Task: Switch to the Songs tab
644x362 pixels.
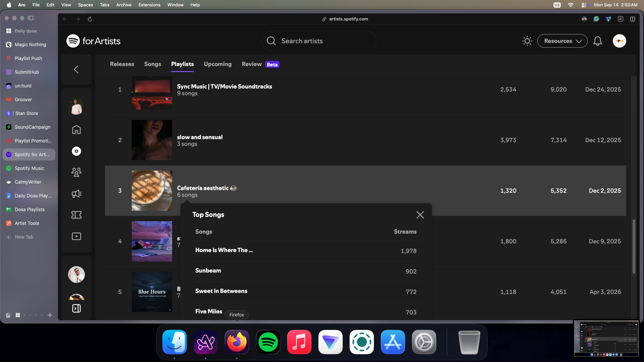Action: [153, 64]
